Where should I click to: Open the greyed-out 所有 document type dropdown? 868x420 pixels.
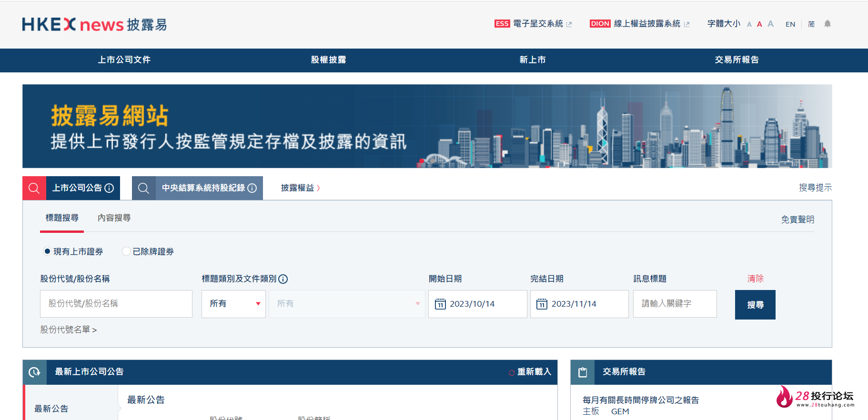[346, 304]
